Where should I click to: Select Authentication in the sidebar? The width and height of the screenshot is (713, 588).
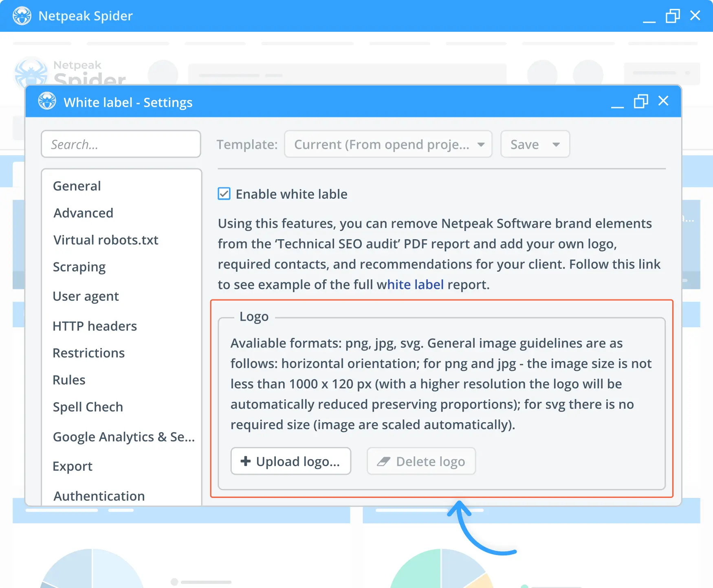coord(99,496)
